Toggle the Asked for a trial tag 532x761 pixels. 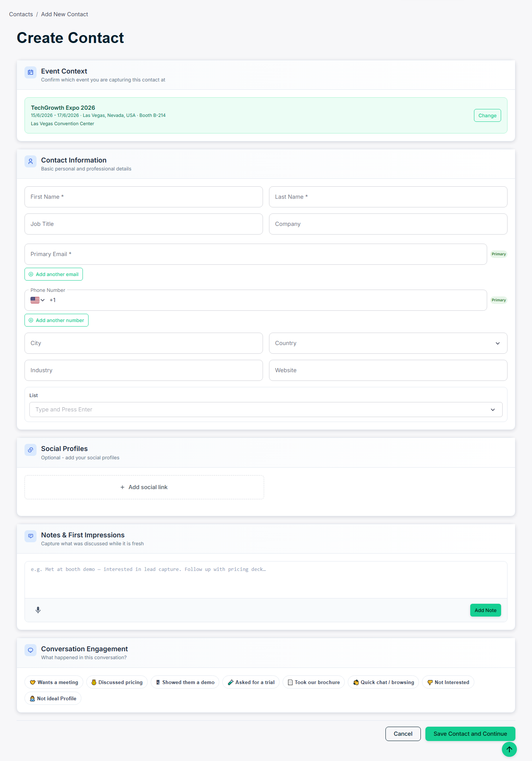pyautogui.click(x=251, y=682)
